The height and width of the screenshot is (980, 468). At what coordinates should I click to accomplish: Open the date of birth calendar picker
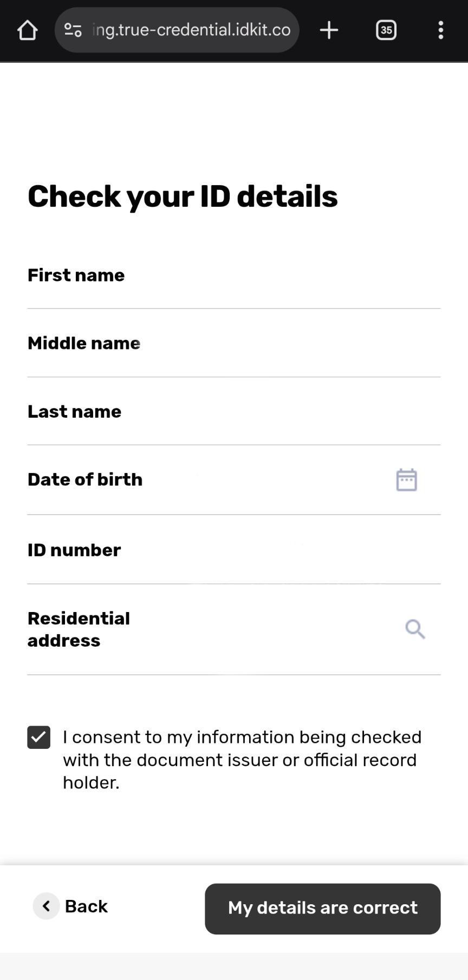[406, 480]
